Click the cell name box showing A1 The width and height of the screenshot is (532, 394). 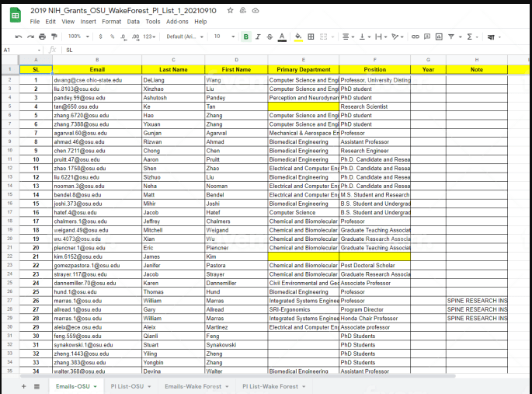point(19,50)
